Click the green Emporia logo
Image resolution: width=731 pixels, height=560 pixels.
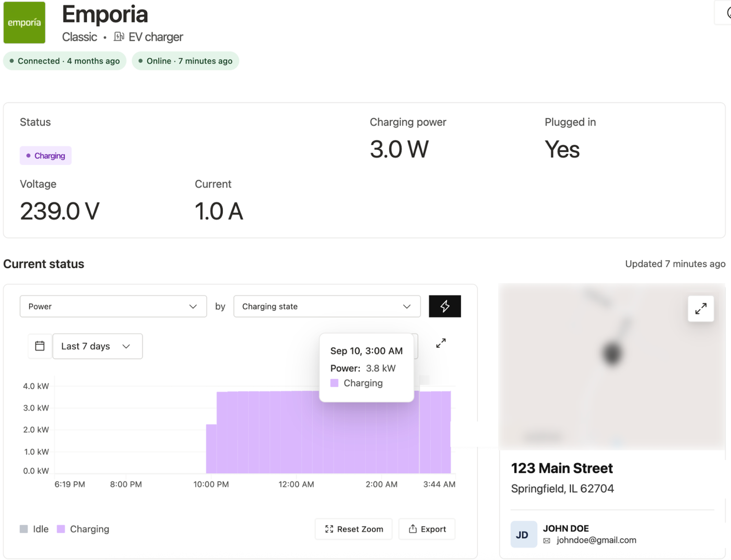point(25,22)
